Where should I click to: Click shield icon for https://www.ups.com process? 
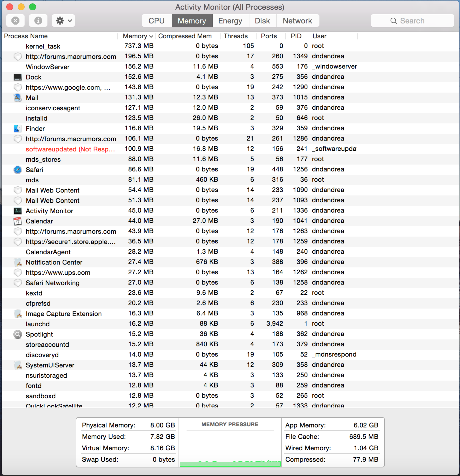point(18,273)
